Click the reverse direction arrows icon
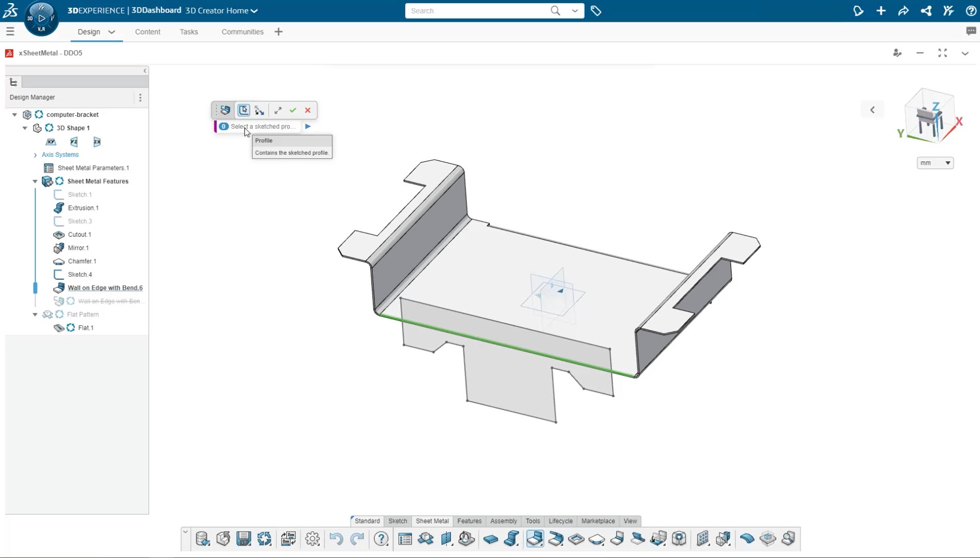980x558 pixels. [x=259, y=110]
